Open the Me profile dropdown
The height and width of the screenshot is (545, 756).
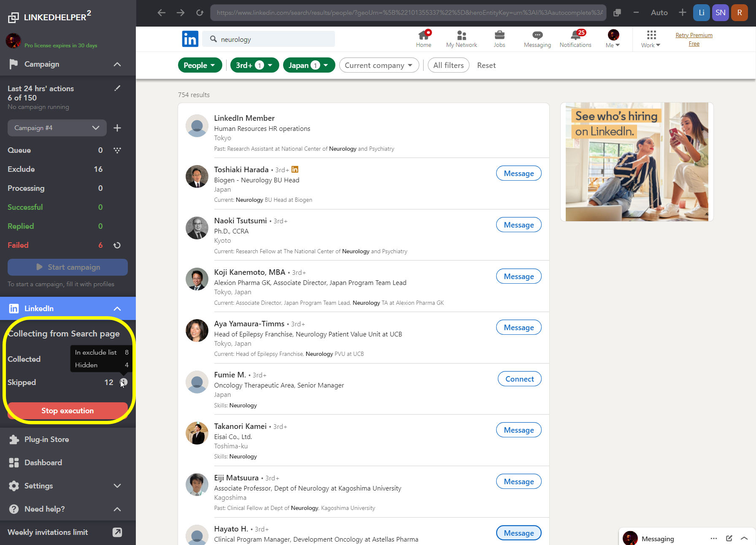pyautogui.click(x=613, y=39)
